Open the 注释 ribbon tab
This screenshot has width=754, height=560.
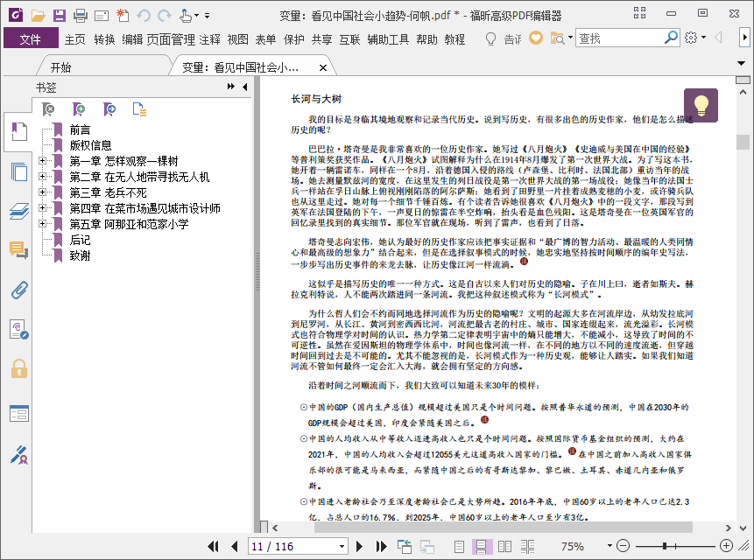pyautogui.click(x=209, y=39)
